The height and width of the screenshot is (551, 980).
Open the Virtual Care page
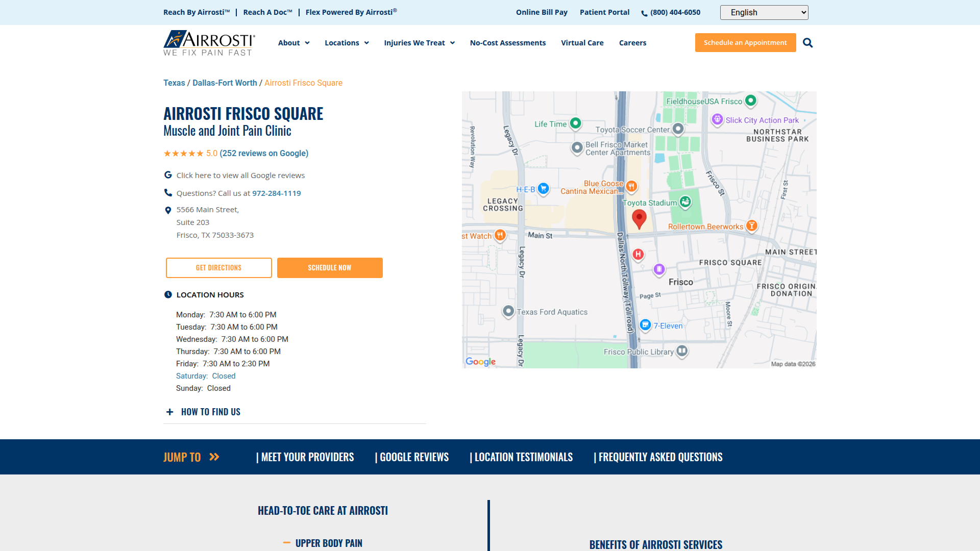582,43
